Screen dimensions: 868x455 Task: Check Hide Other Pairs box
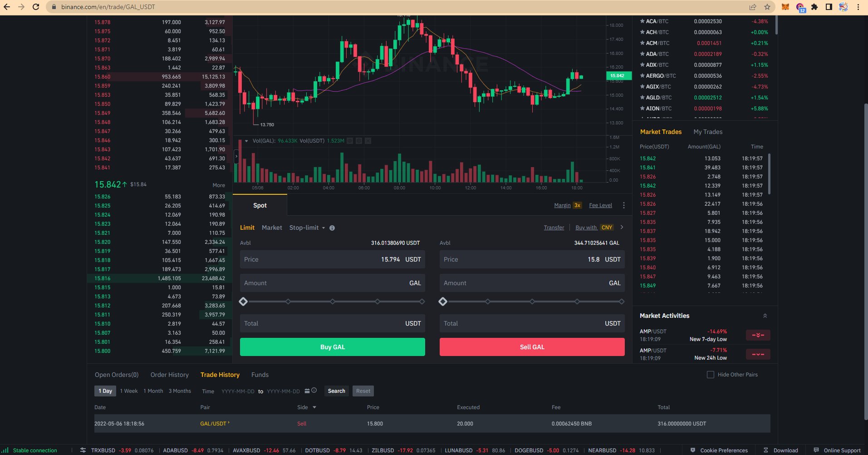coord(711,375)
